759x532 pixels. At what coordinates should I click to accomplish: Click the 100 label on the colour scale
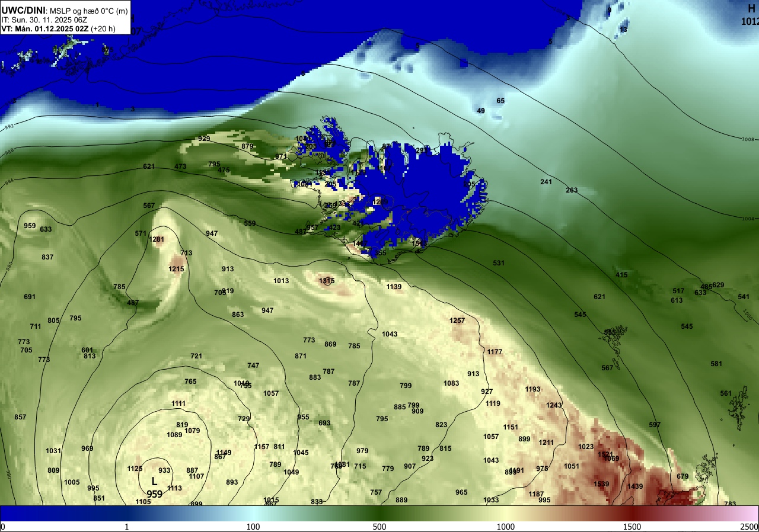coord(253,527)
